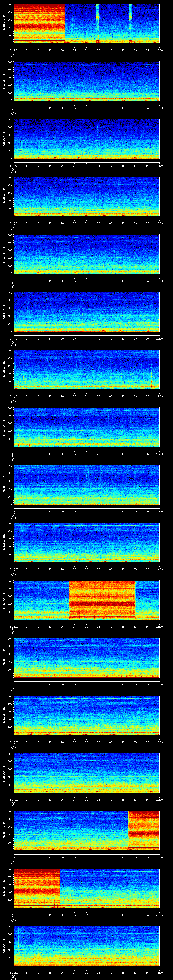Select the spectrogram panel starting at 15:27:00
Image resolution: width=173 pixels, height=980 pixels.
tap(86, 773)
